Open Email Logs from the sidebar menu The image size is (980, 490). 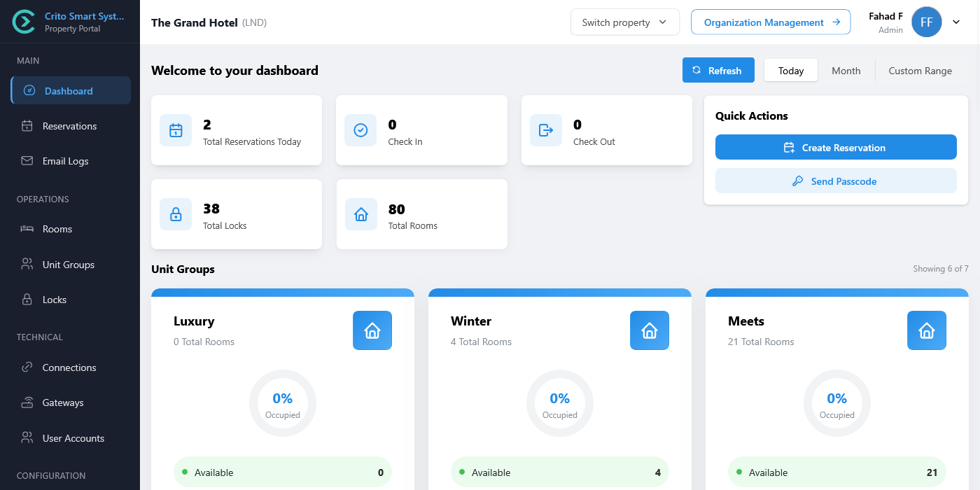[x=71, y=161]
